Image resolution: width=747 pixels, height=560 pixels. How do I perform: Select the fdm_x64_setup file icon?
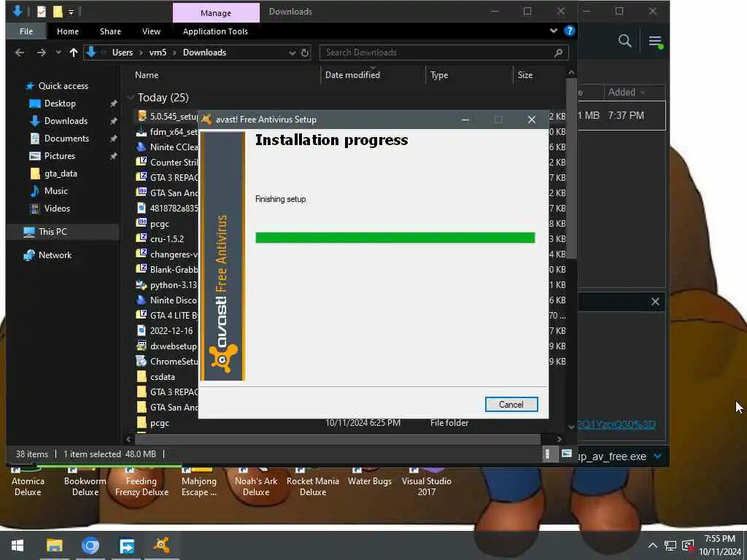[142, 131]
